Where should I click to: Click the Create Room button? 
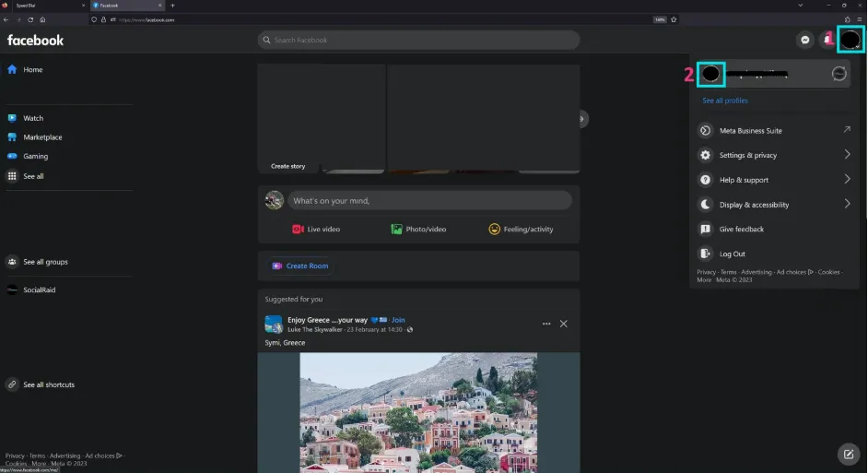pos(300,266)
